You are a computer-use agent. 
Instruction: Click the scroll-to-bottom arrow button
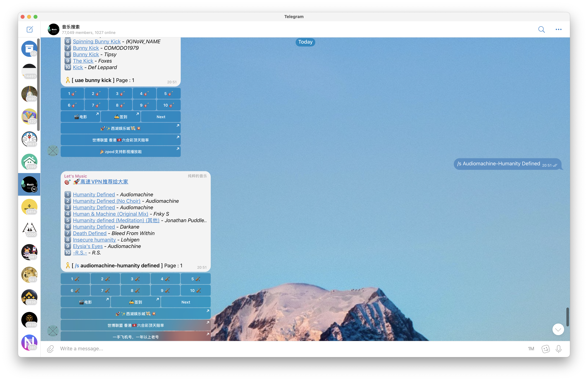pos(558,330)
